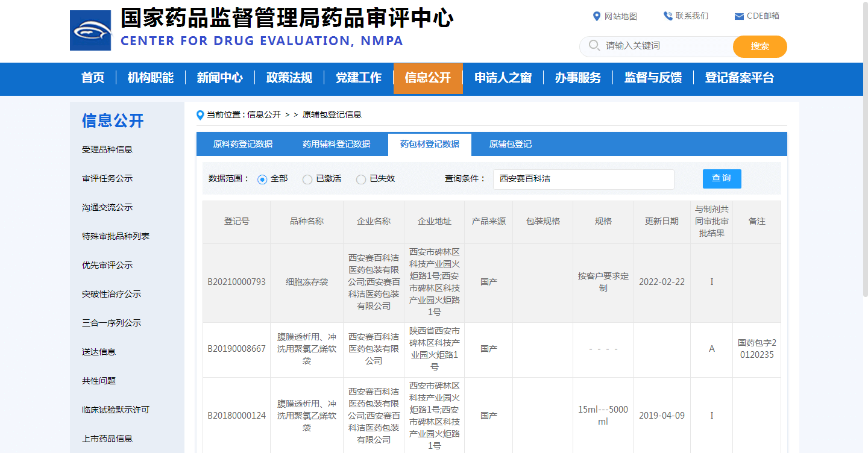
Task: Click the orange 搜索 button
Action: (760, 46)
